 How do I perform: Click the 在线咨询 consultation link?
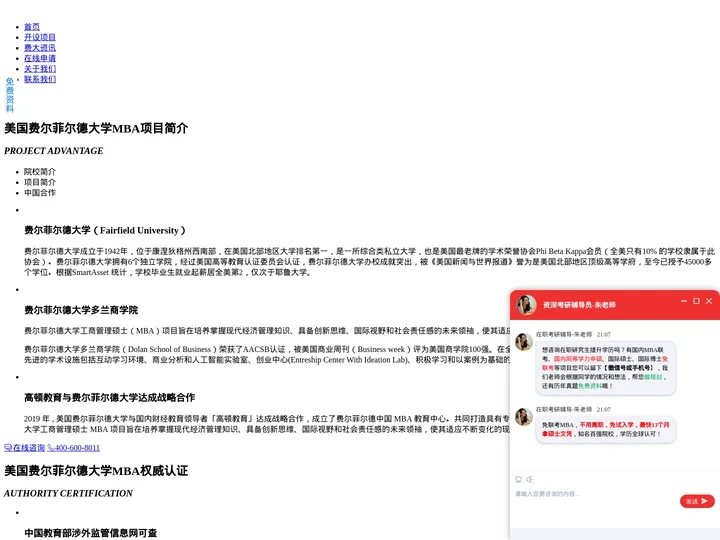[24, 448]
